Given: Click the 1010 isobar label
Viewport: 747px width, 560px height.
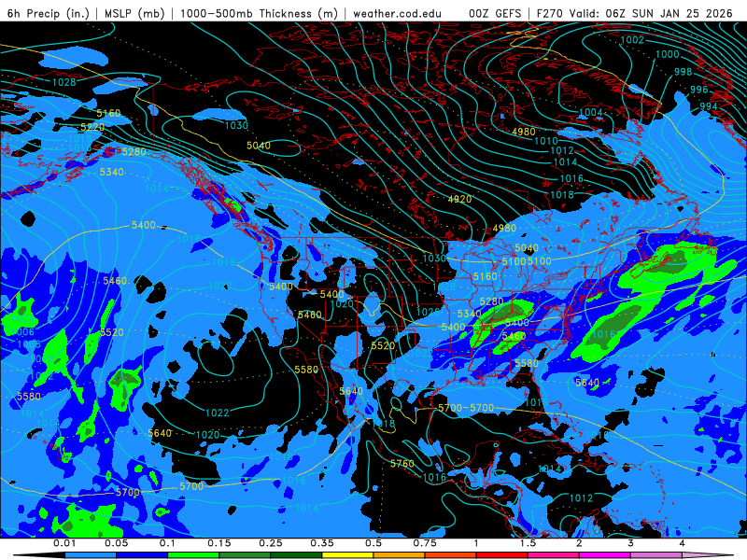Looking at the screenshot, I should click(x=546, y=141).
